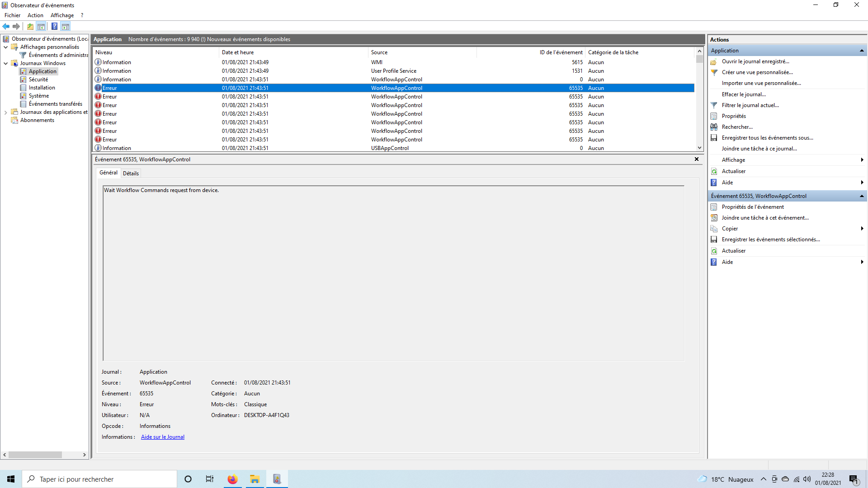Click the Propriétés icon in Actions pane
Image resolution: width=868 pixels, height=488 pixels.
[714, 116]
